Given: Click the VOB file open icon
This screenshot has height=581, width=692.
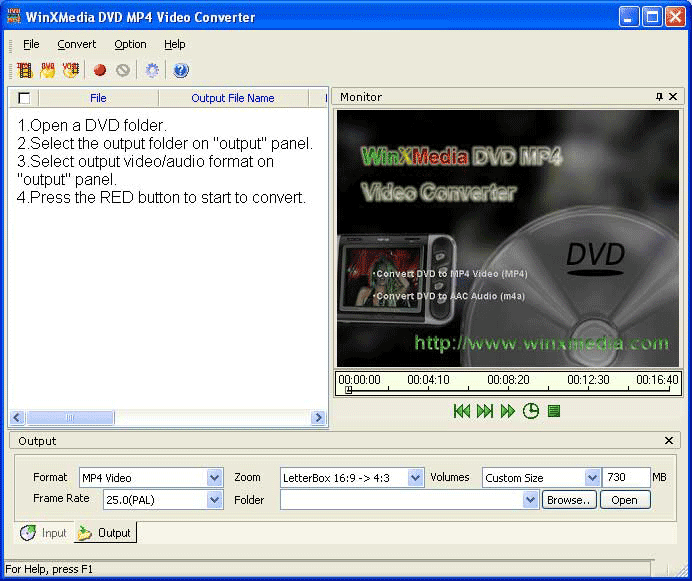Looking at the screenshot, I should click(70, 70).
